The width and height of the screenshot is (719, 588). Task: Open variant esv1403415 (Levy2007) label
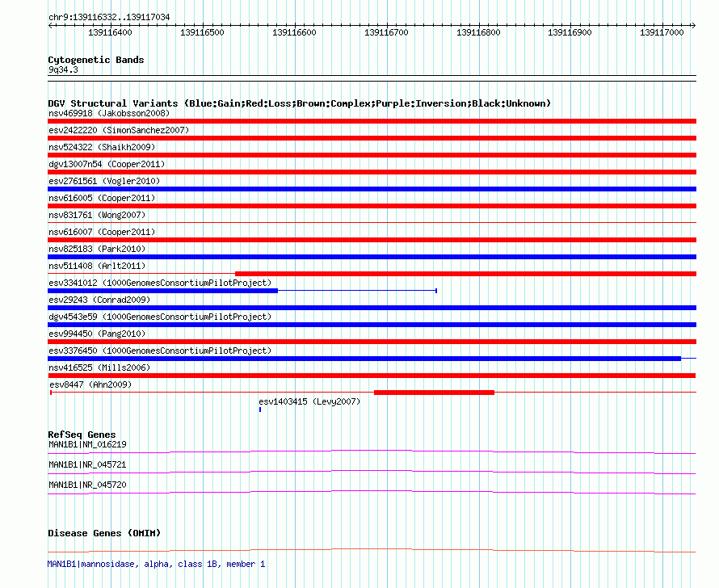tap(309, 401)
